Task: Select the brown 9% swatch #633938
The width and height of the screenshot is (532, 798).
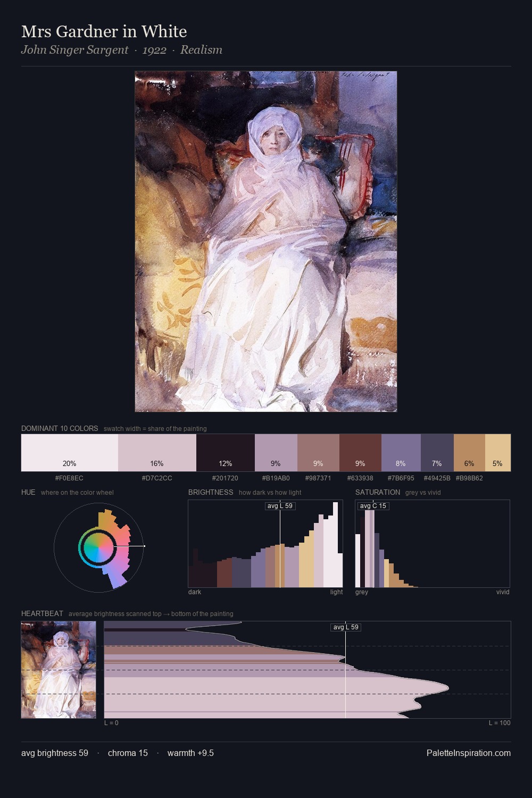Action: (x=360, y=453)
